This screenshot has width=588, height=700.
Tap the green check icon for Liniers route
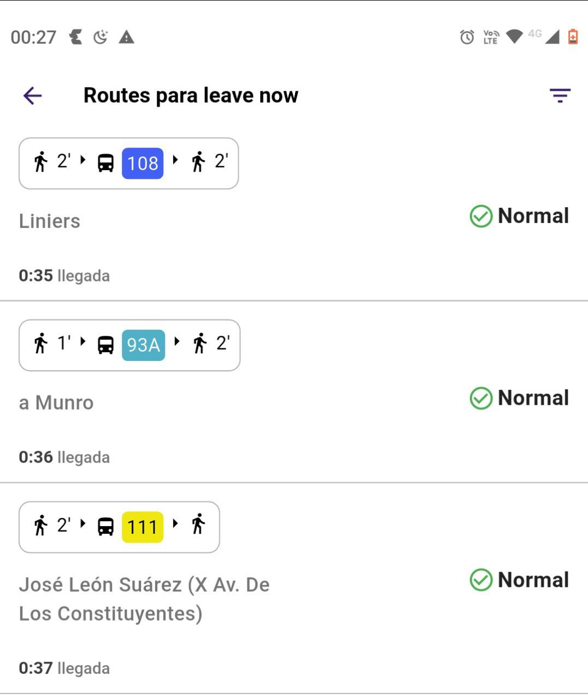tap(481, 216)
